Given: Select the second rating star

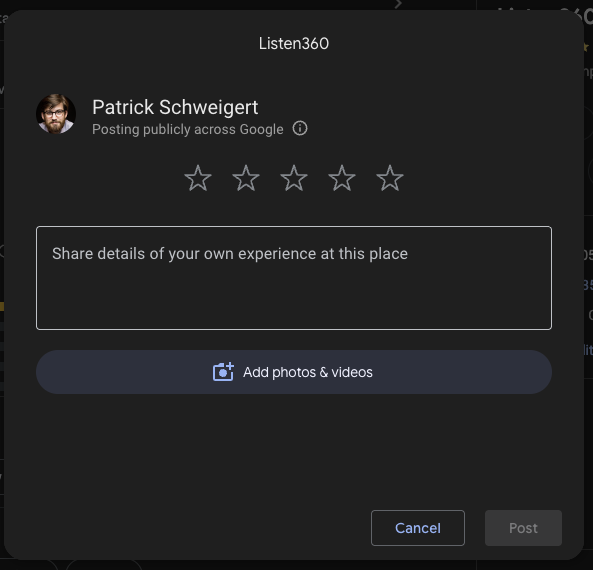Looking at the screenshot, I should pos(246,178).
